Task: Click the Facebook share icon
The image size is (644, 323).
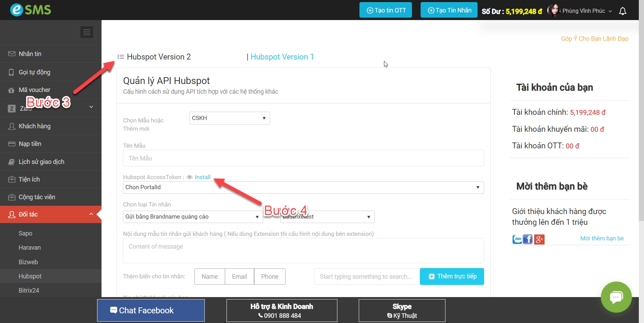Action: tap(528, 239)
